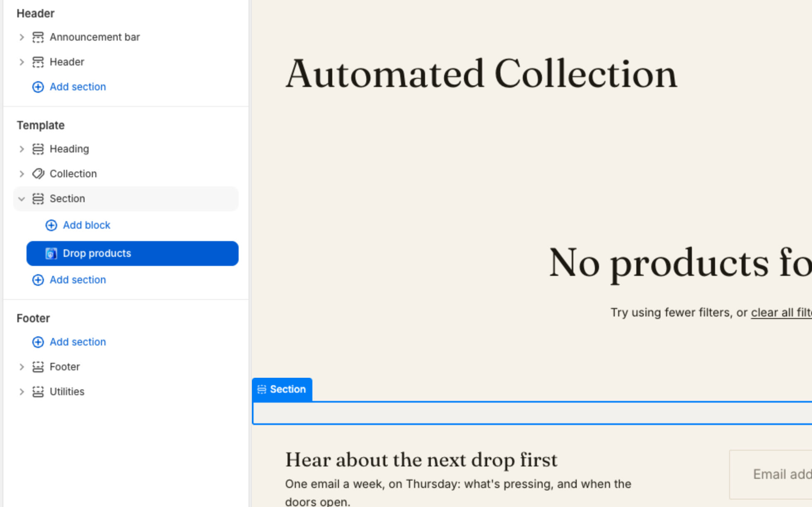
Task: Select the Announcement bar label
Action: click(x=95, y=37)
